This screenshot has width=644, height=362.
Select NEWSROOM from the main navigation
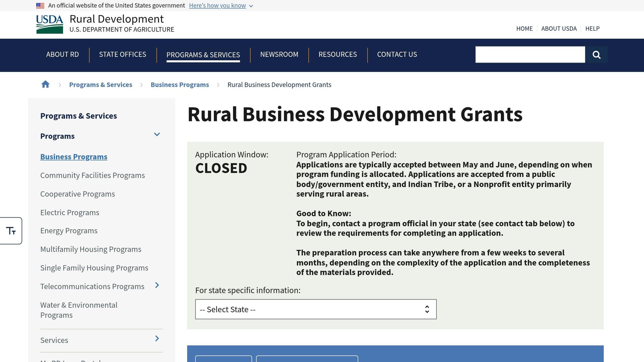tap(279, 54)
